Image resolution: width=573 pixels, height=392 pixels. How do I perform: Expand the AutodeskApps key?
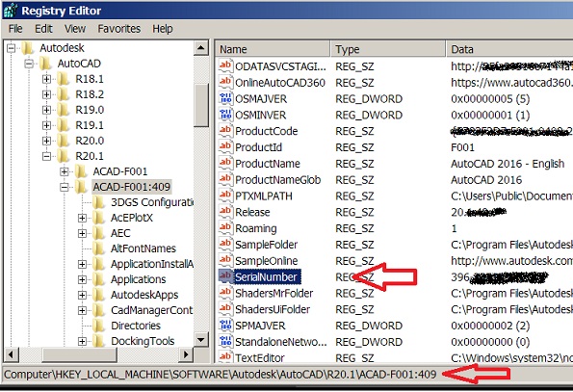82,295
